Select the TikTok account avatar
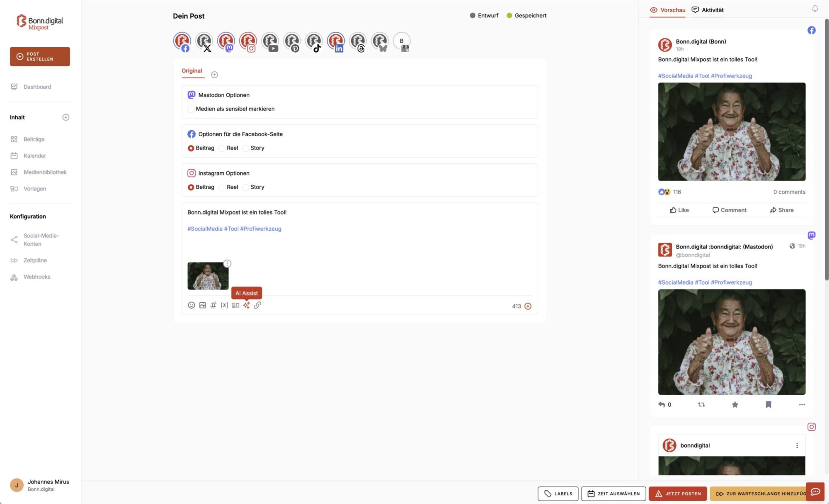This screenshot has width=829, height=504. (314, 41)
